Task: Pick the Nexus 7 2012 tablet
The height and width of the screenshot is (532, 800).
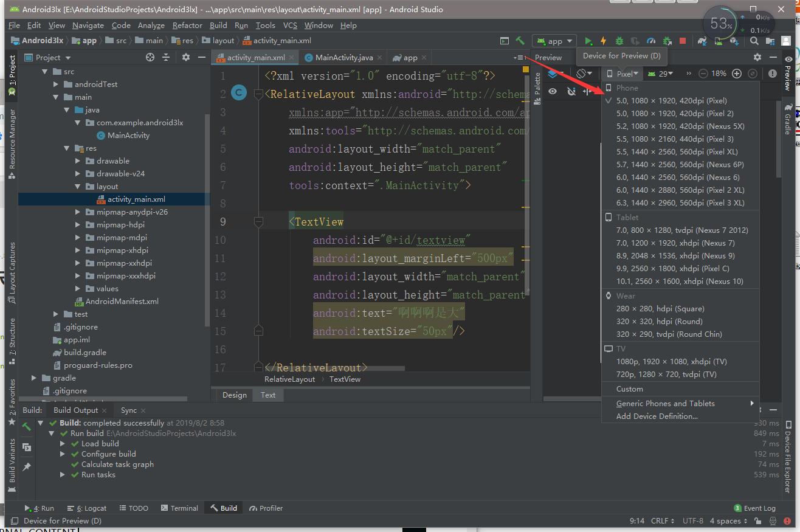Action: [680, 230]
